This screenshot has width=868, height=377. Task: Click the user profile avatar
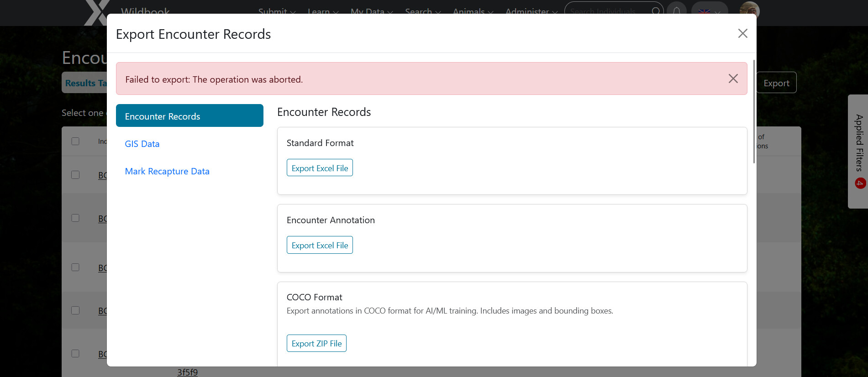pyautogui.click(x=749, y=9)
